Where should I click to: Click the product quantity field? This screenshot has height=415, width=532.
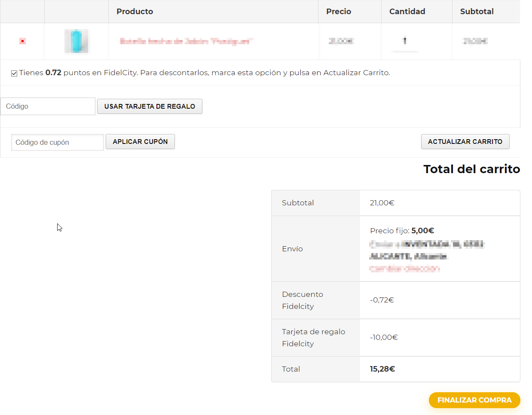click(x=405, y=41)
